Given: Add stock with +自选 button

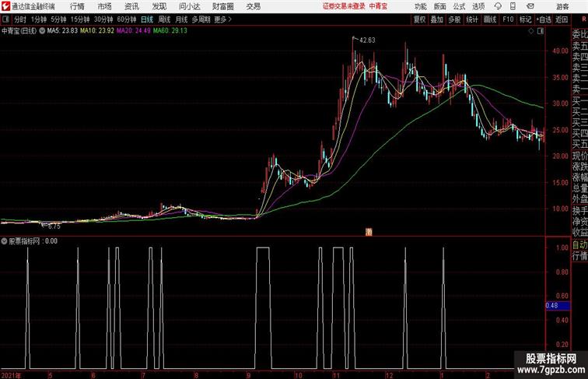Looking at the screenshot, I should 544,19.
